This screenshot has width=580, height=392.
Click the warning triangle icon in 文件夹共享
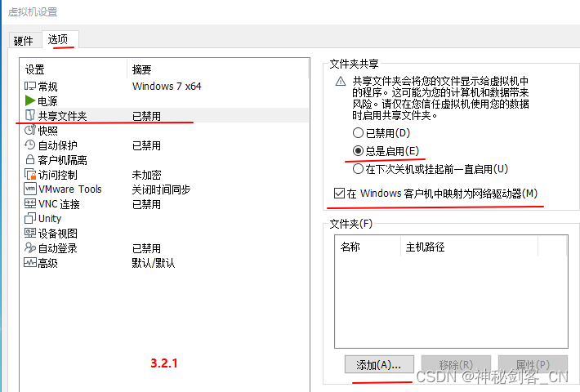(341, 81)
